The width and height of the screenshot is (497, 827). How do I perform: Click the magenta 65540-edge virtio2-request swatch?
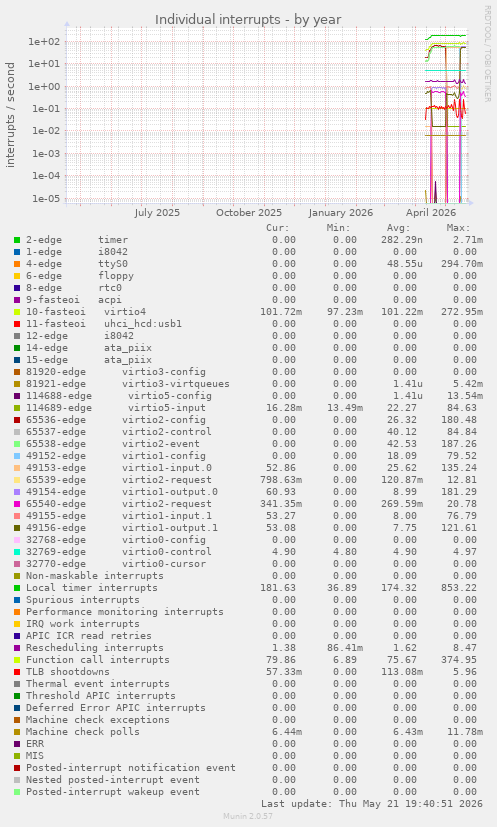(x=17, y=504)
